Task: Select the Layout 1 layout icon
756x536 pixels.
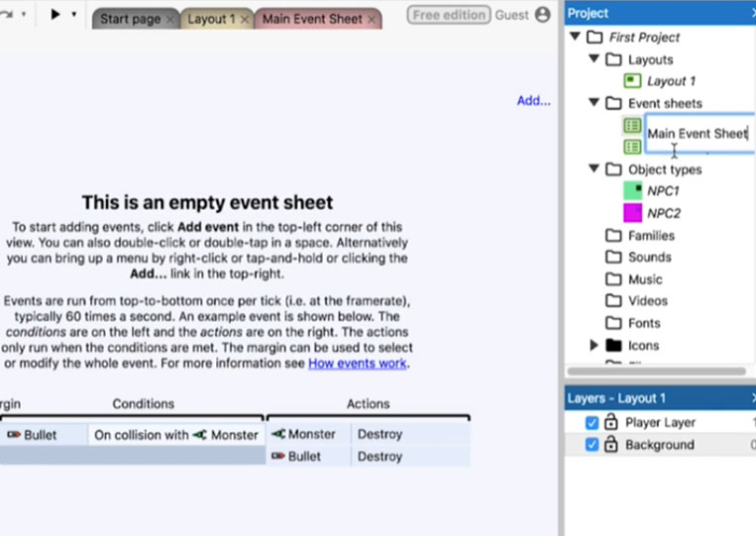Action: pyautogui.click(x=632, y=81)
